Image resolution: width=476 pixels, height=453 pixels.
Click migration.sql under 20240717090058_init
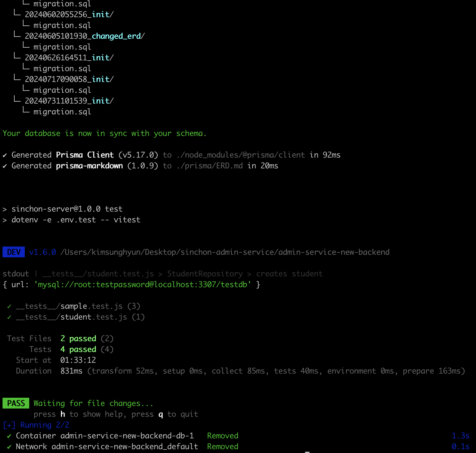pyautogui.click(x=62, y=90)
